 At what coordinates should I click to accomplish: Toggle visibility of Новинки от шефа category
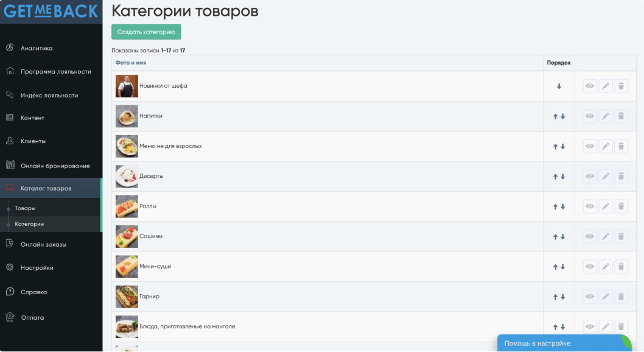(589, 86)
